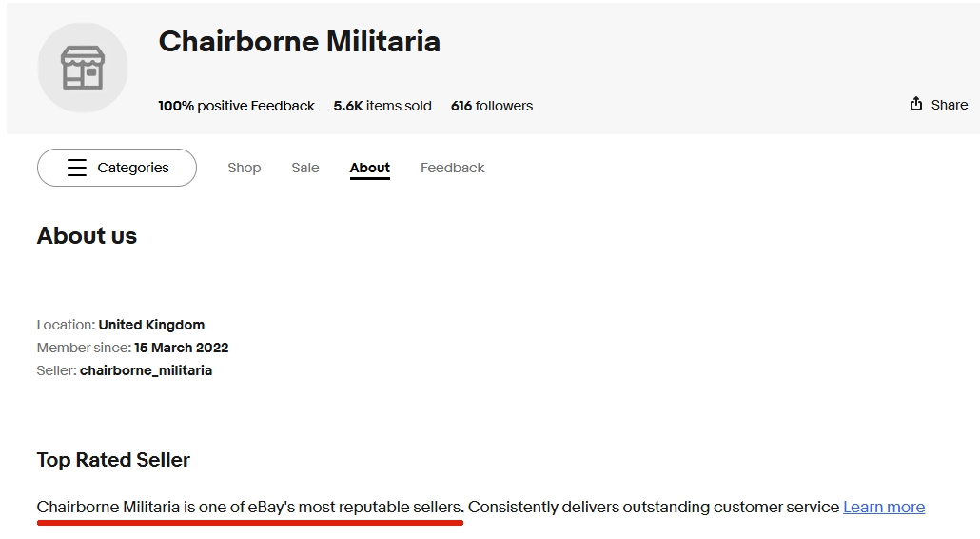Click the Share button label
The image size is (980, 539).
(949, 105)
